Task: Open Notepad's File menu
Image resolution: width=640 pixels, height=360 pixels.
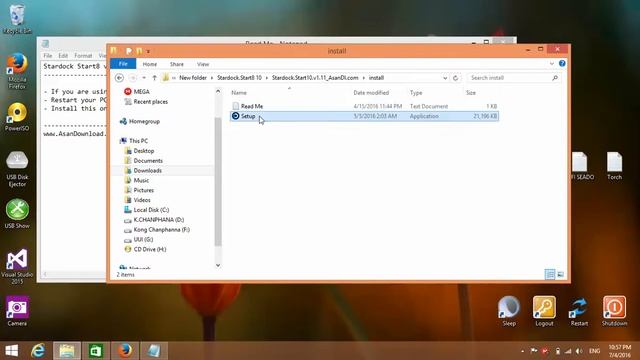Action: [48, 56]
